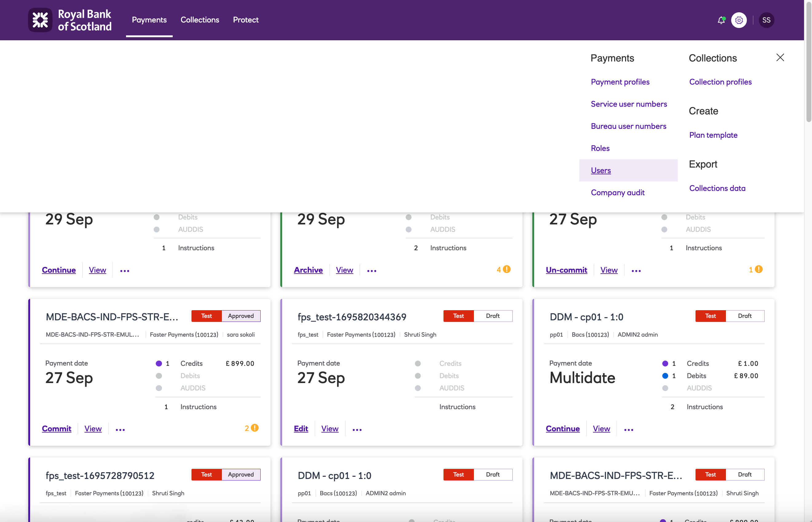812x522 pixels.
Task: Click the Draft badge on fps_test-1695820344369
Action: (x=492, y=316)
